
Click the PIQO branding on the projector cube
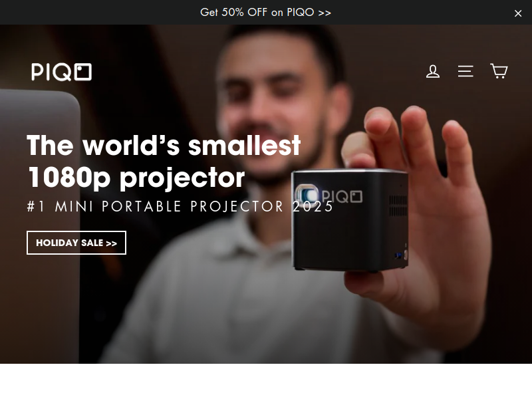click(342, 197)
